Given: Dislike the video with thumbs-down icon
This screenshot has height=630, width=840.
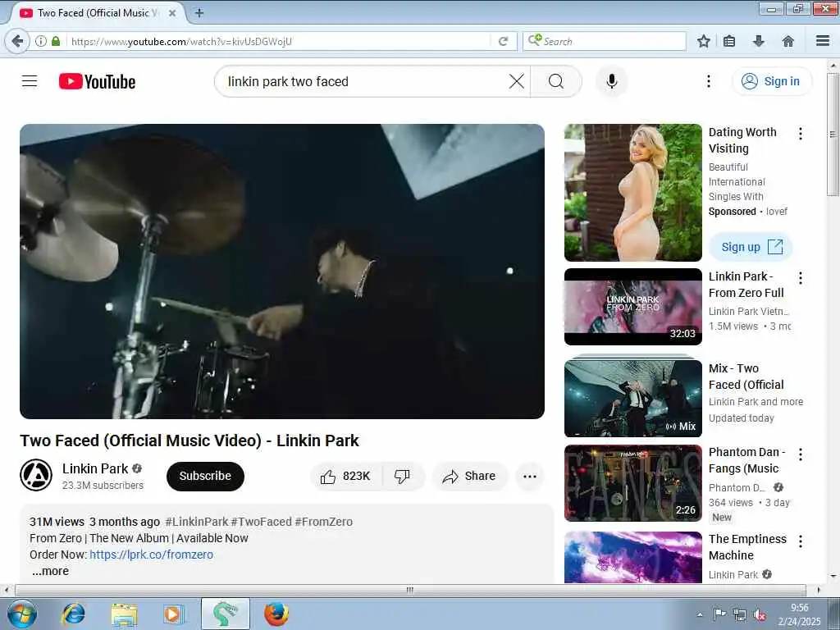Looking at the screenshot, I should (402, 477).
